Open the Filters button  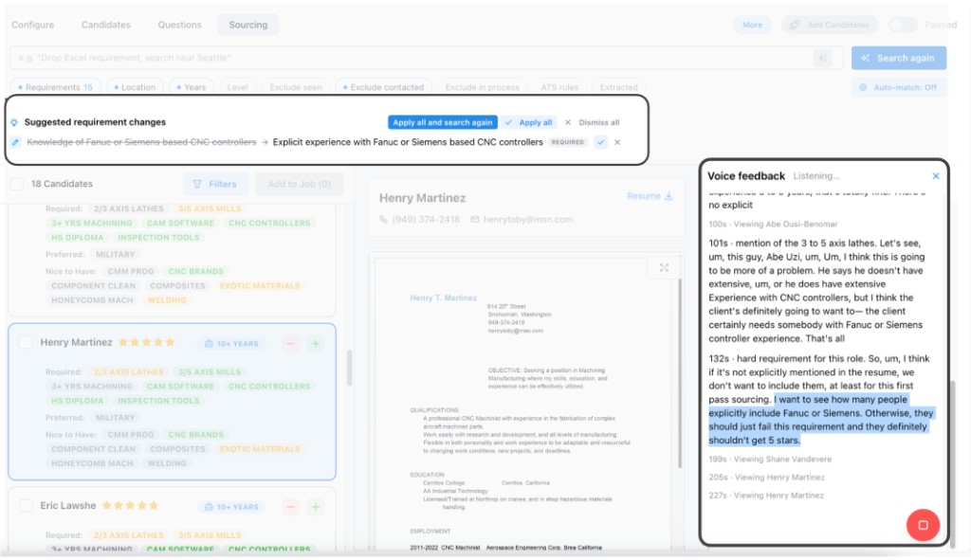(x=214, y=184)
